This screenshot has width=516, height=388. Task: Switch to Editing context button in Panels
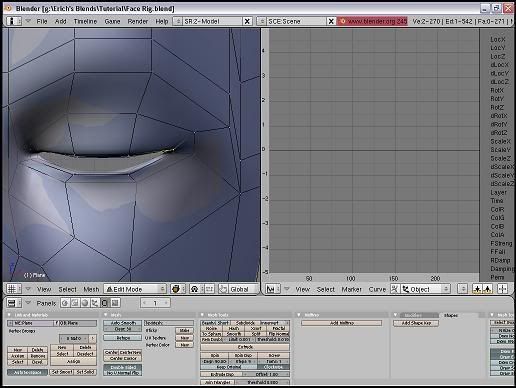pyautogui.click(x=105, y=303)
